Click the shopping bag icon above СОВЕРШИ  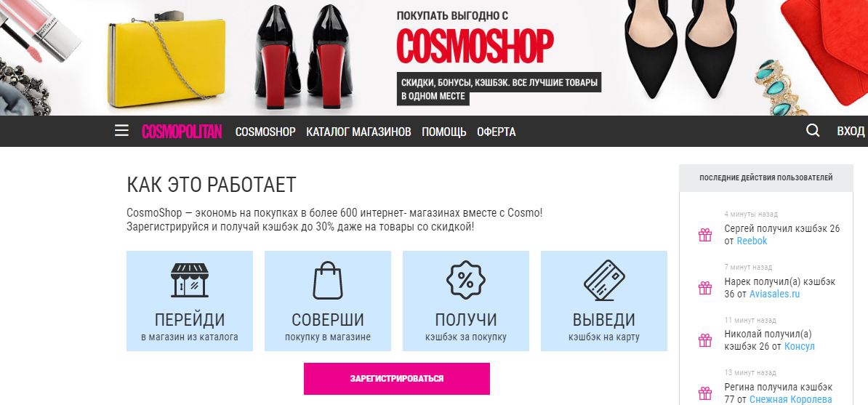[x=328, y=281]
